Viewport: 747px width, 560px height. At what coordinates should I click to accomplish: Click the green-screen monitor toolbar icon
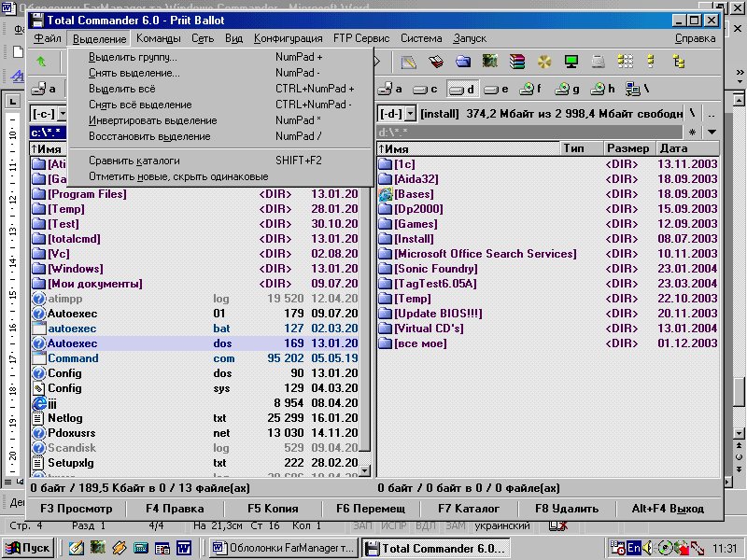[571, 62]
